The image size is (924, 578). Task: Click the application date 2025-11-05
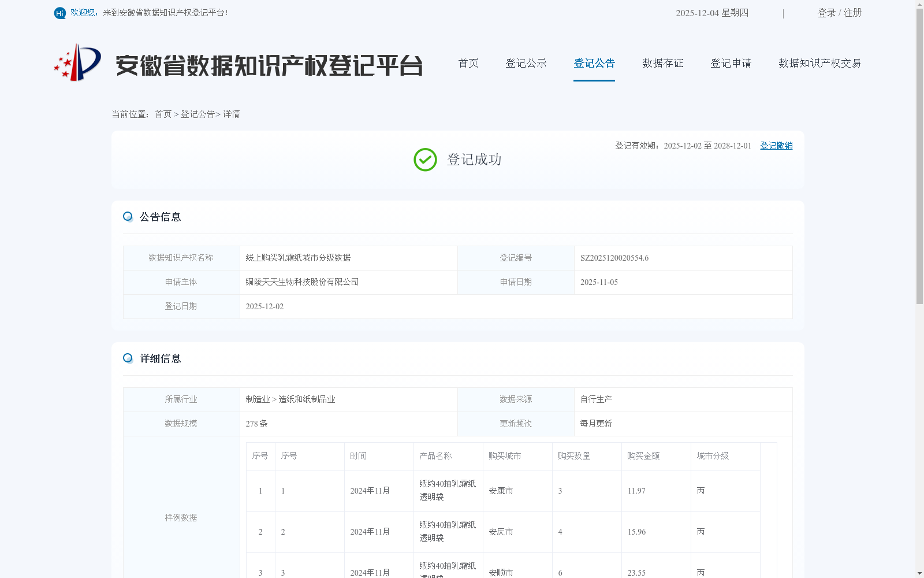(599, 282)
